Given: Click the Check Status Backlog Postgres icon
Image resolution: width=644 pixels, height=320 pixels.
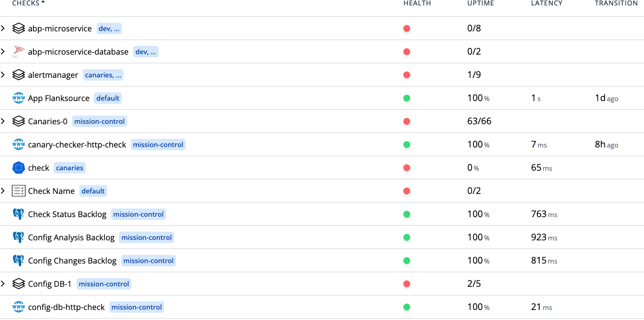Looking at the screenshot, I should click(x=18, y=214).
